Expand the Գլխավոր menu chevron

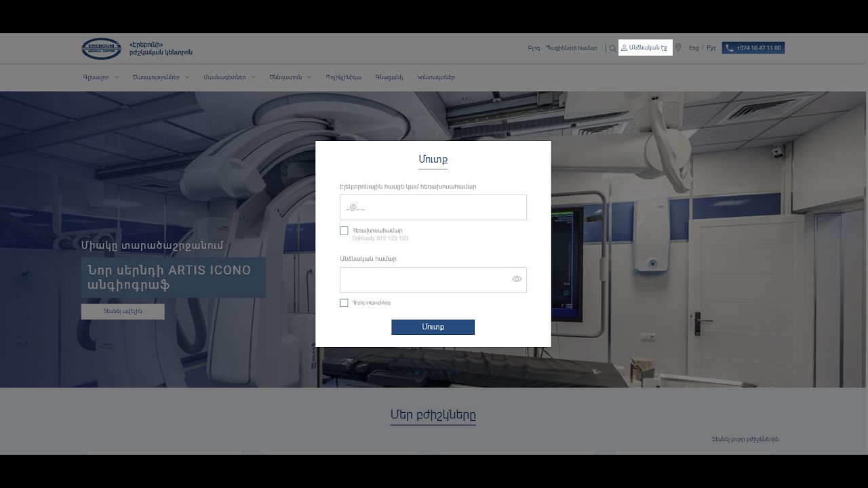(117, 77)
